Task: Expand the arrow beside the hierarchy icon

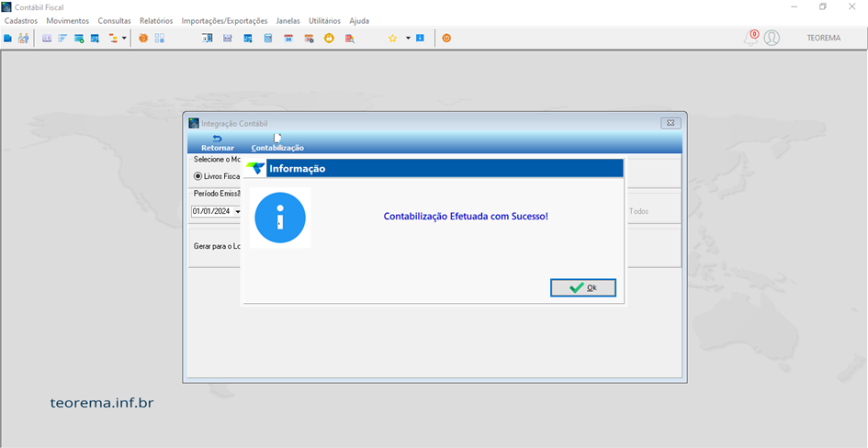Action: [124, 39]
